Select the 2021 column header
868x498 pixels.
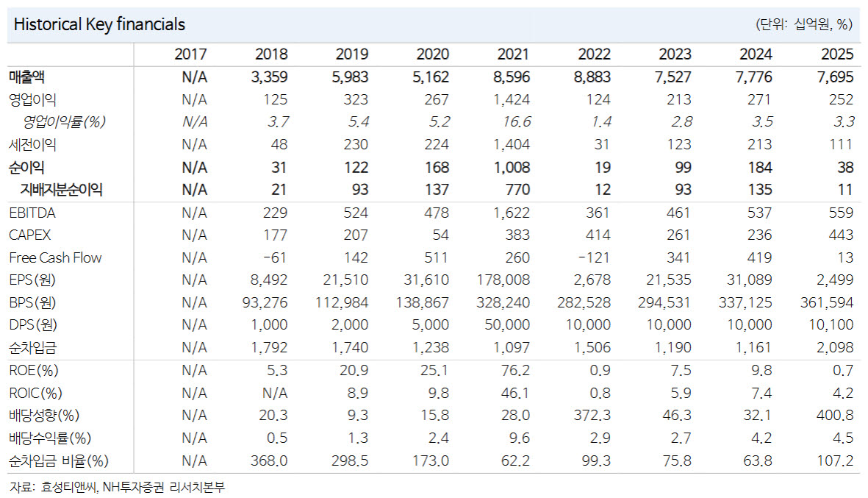point(512,54)
